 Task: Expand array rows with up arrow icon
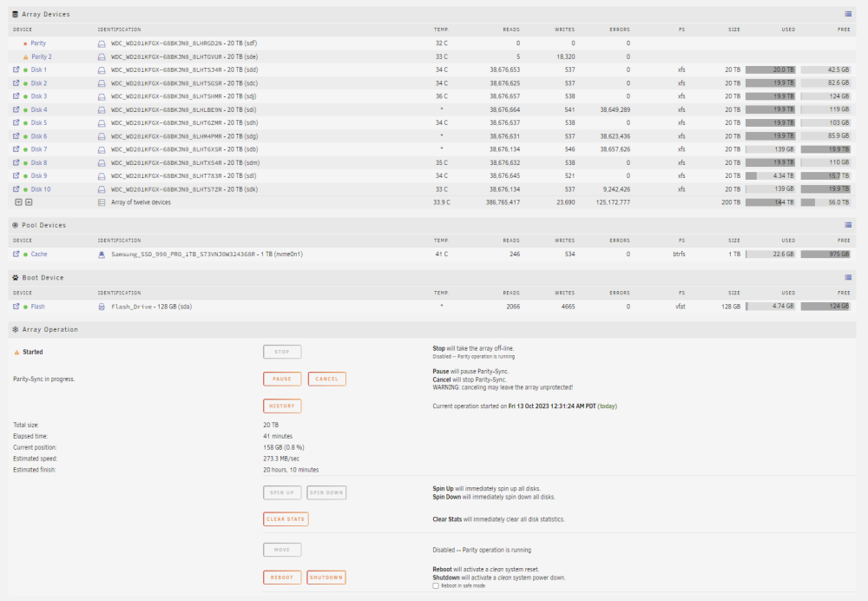29,202
